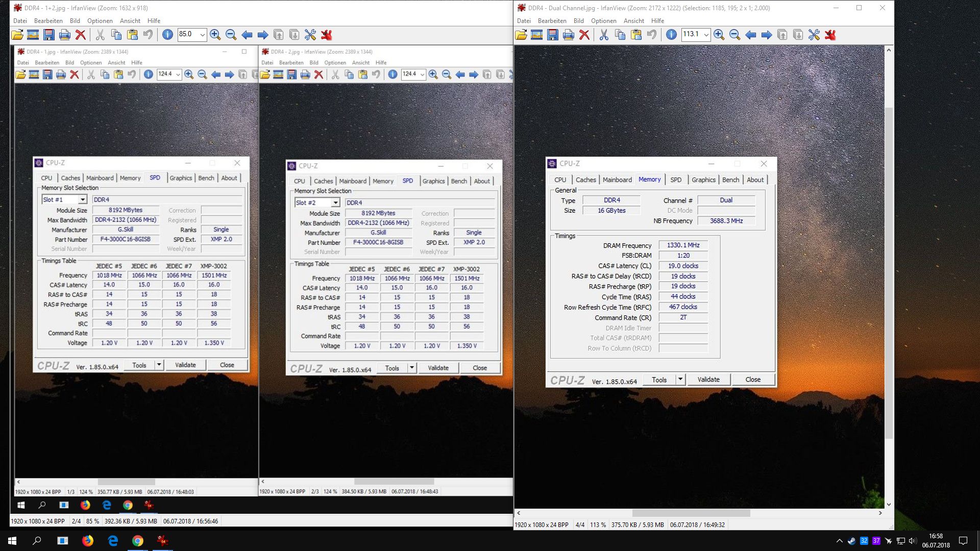This screenshot has width=980, height=551.
Task: Open Bearbeiten menu in right IrfanView window
Action: click(x=552, y=21)
